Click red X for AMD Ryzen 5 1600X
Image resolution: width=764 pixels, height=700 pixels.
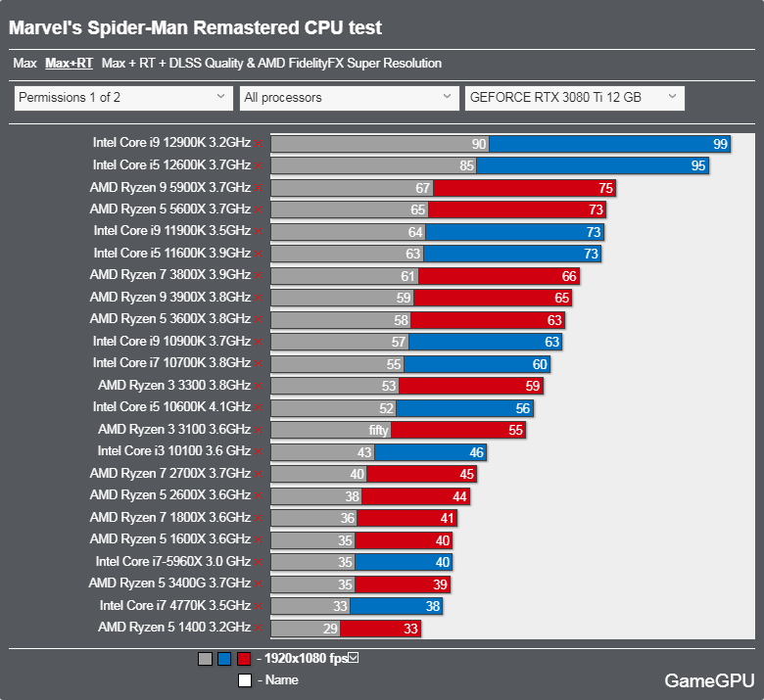[259, 540]
